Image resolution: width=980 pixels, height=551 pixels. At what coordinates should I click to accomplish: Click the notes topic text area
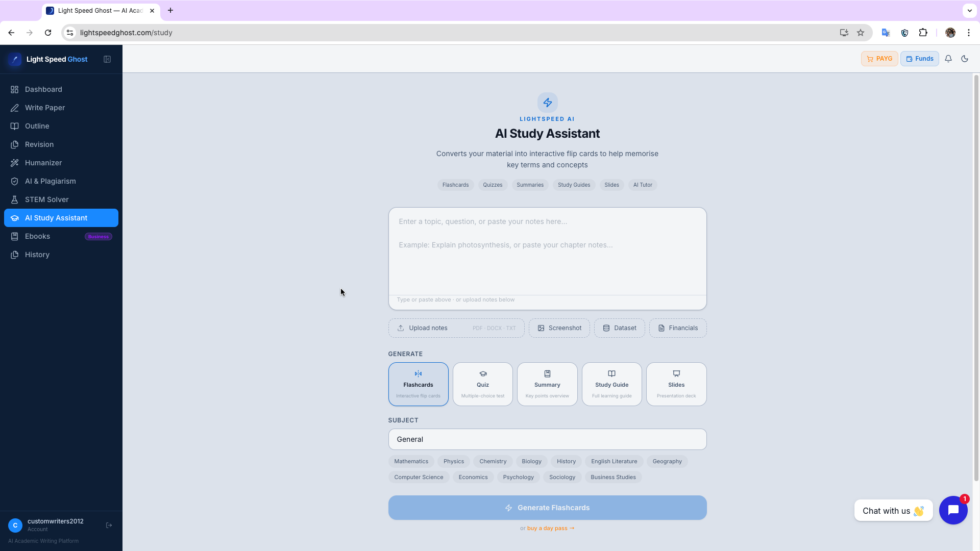pyautogui.click(x=547, y=252)
